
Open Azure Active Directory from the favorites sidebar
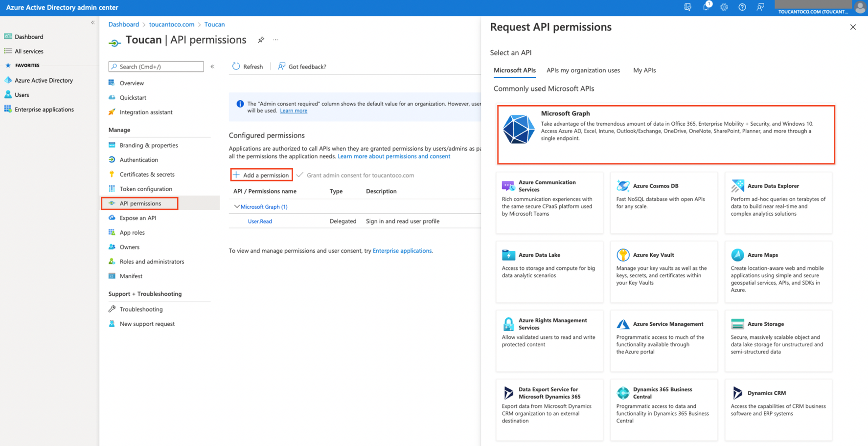(x=44, y=80)
